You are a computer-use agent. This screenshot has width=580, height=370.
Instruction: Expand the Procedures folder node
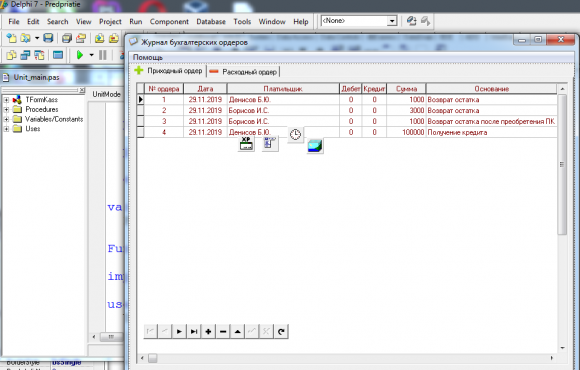[x=6, y=109]
